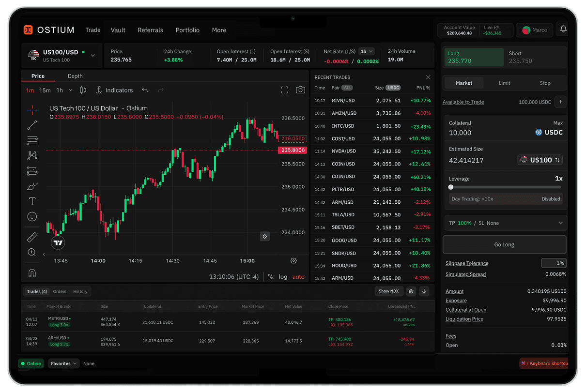Viewport: 586px width, 392px height.
Task: Swap the US100 size unit
Action: coord(540,160)
